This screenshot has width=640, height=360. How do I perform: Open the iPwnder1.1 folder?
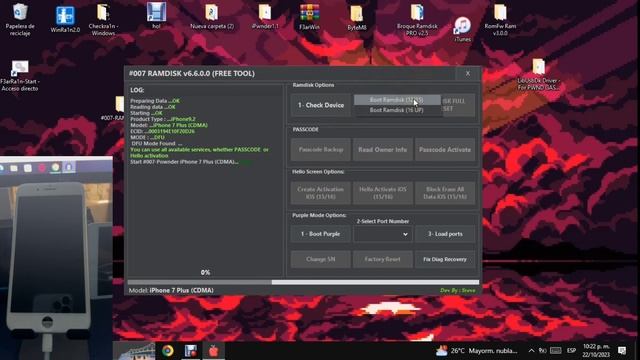tap(265, 16)
